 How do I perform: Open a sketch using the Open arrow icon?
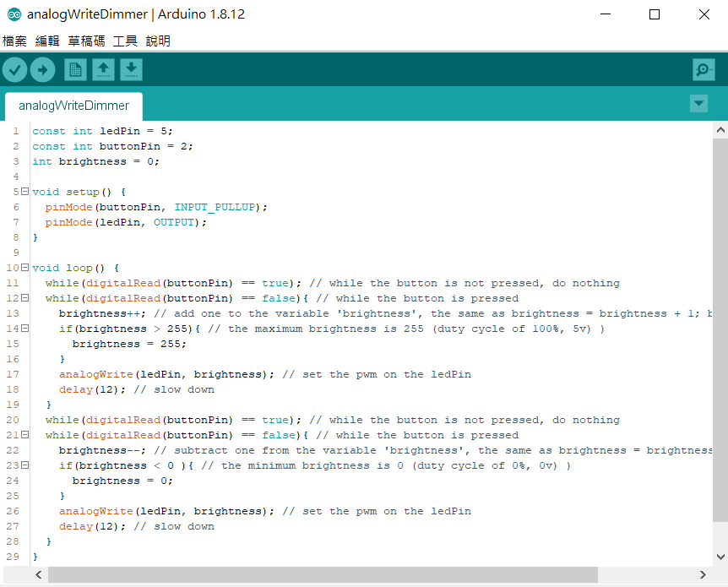tap(103, 69)
